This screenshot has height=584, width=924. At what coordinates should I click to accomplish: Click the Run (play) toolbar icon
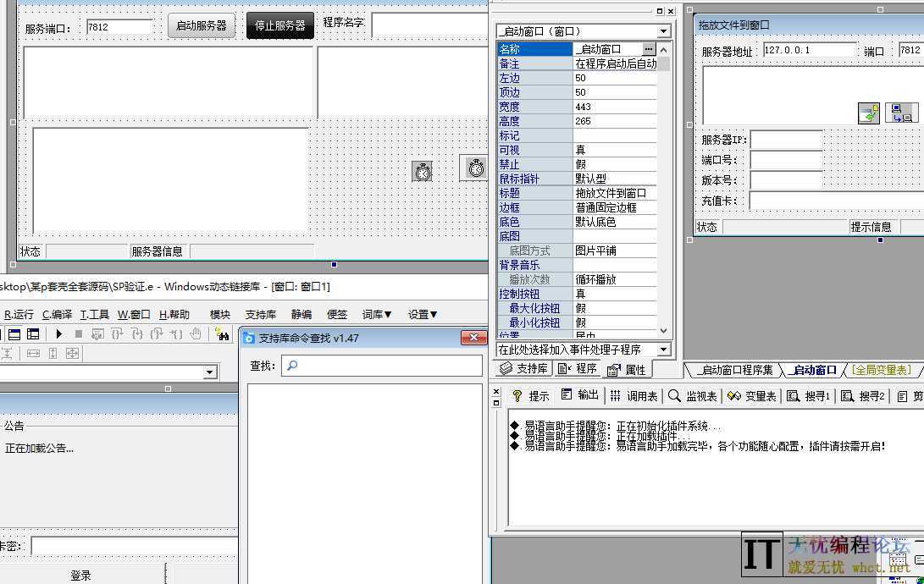pos(59,334)
